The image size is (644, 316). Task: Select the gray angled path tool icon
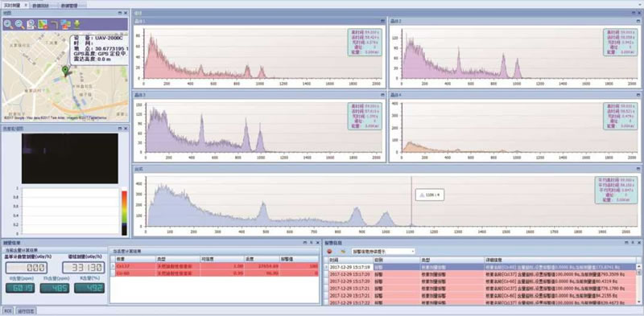tap(54, 25)
